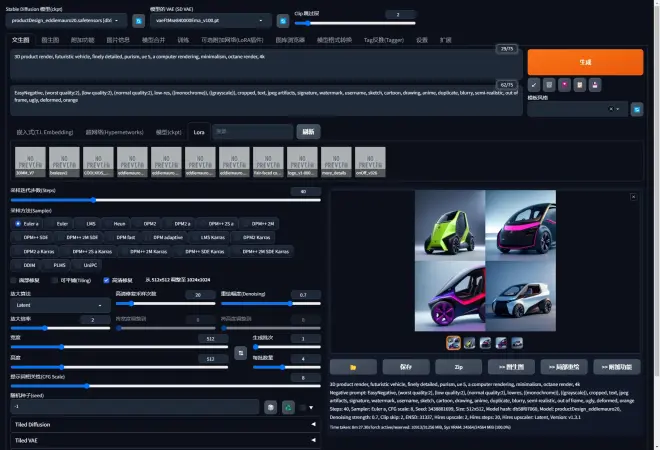This screenshot has width=660, height=450.
Task: Open the LoRA插件 additional networks tab
Action: 232,40
